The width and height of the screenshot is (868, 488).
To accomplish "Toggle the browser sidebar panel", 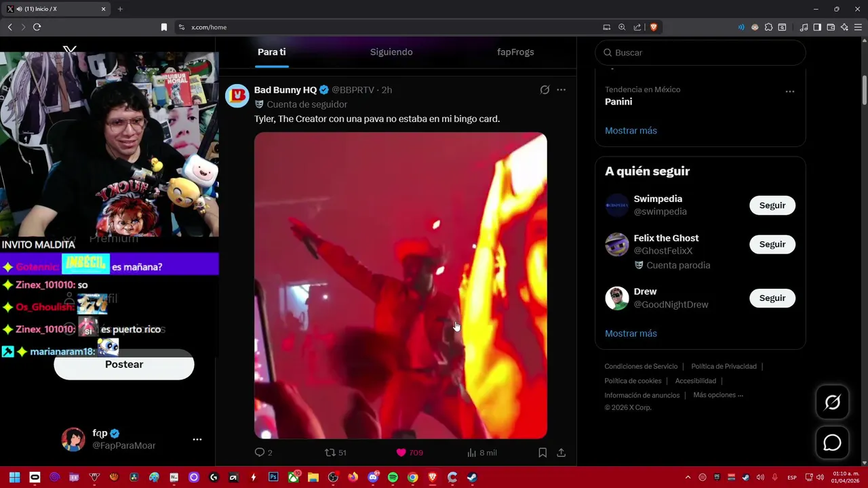I will pos(817,27).
